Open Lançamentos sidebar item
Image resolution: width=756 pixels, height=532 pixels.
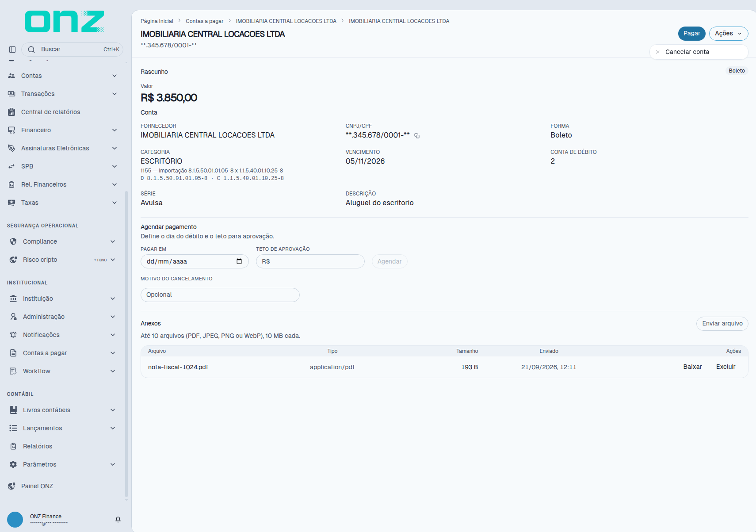pos(62,428)
